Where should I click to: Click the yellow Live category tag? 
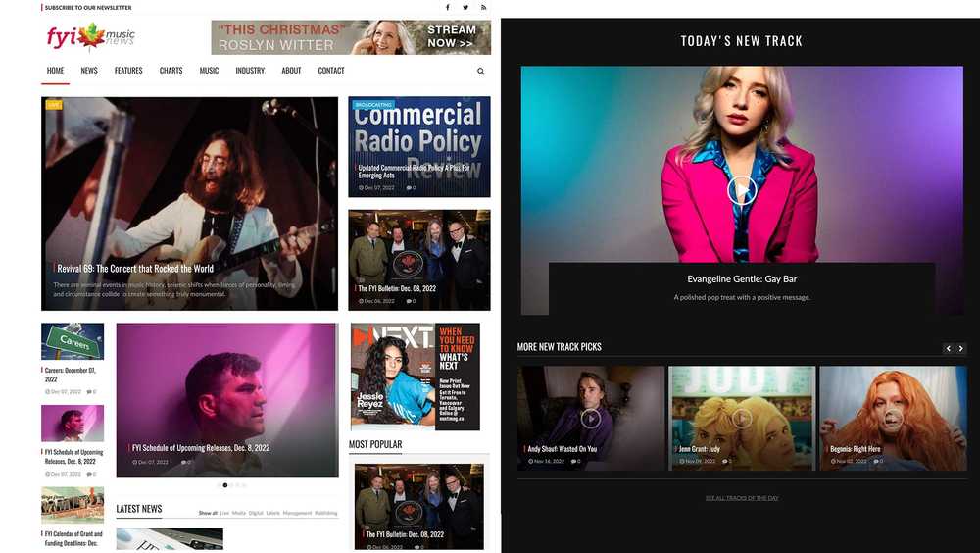[54, 105]
